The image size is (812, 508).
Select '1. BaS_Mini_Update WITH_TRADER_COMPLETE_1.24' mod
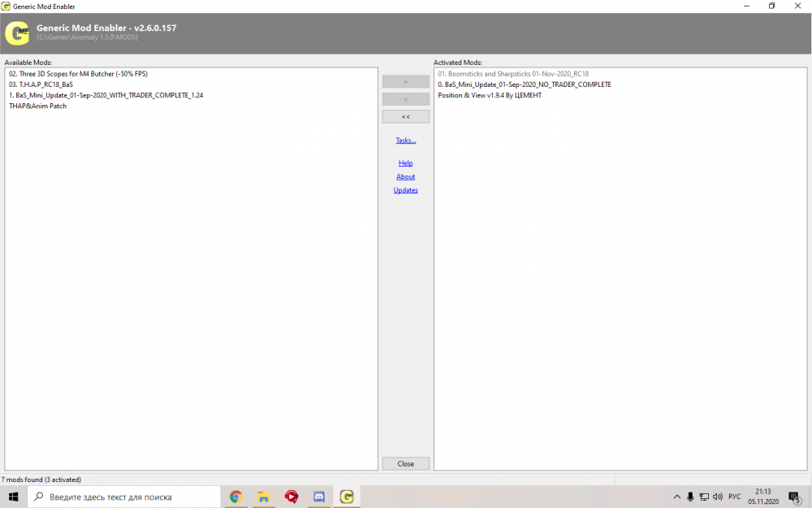click(x=106, y=95)
